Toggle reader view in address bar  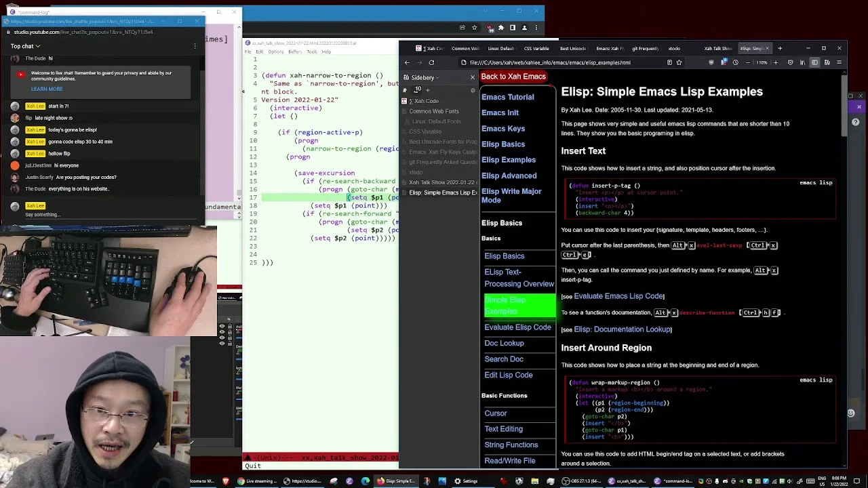[x=669, y=62]
